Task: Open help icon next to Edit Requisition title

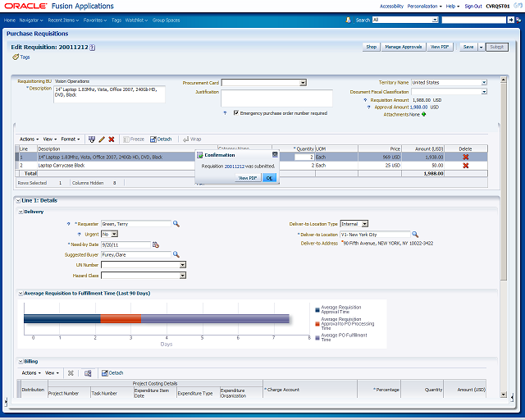Action: tap(92, 48)
